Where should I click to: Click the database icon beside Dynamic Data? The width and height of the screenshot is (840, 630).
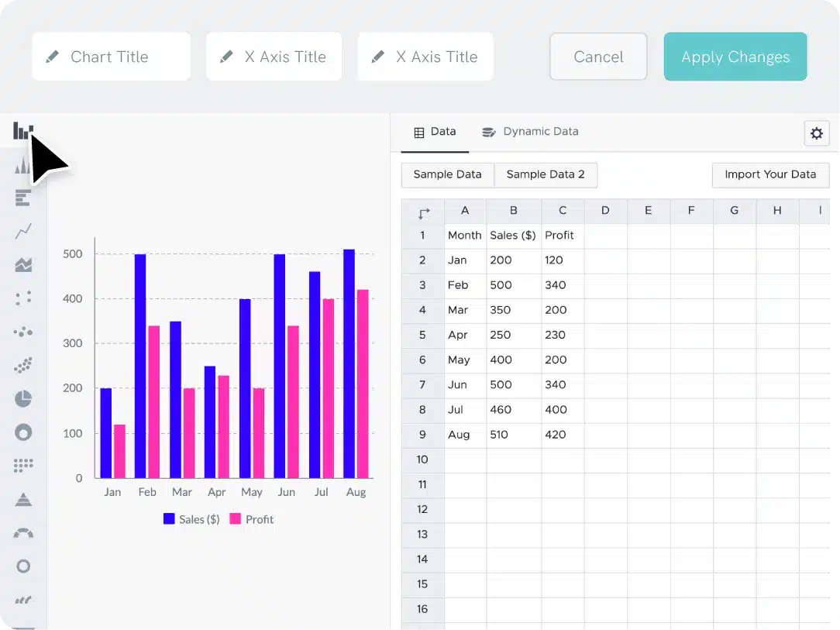pos(488,133)
